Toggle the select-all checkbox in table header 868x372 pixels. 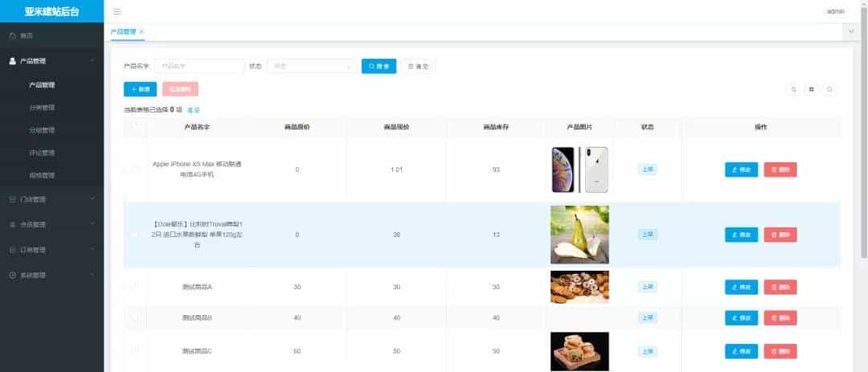(135, 127)
